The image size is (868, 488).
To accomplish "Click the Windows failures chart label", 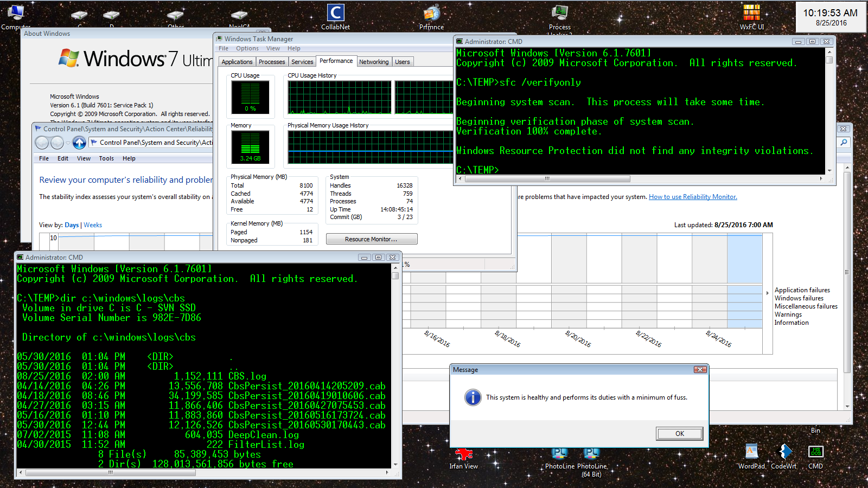I will (799, 298).
